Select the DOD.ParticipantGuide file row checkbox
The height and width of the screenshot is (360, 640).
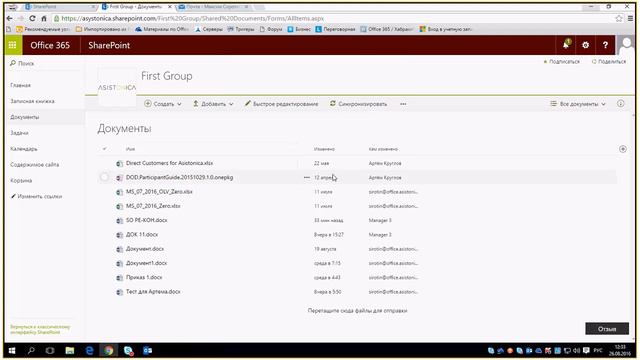point(104,177)
